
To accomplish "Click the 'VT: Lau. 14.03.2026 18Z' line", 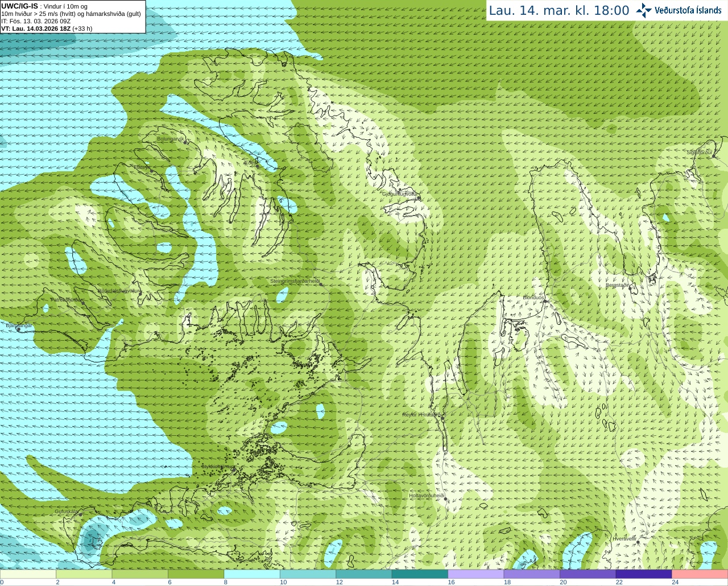I will tap(36, 28).
